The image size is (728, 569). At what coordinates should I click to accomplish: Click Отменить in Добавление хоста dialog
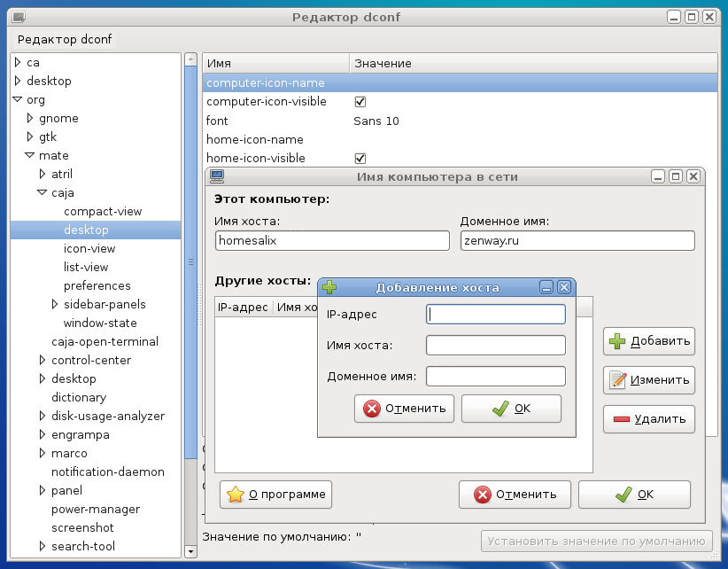coord(404,409)
